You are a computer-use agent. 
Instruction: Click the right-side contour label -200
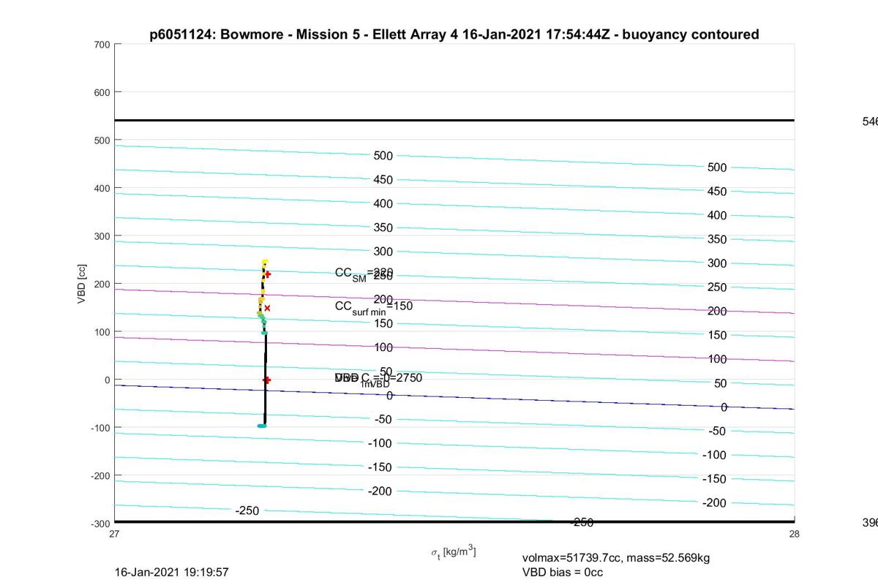point(714,503)
